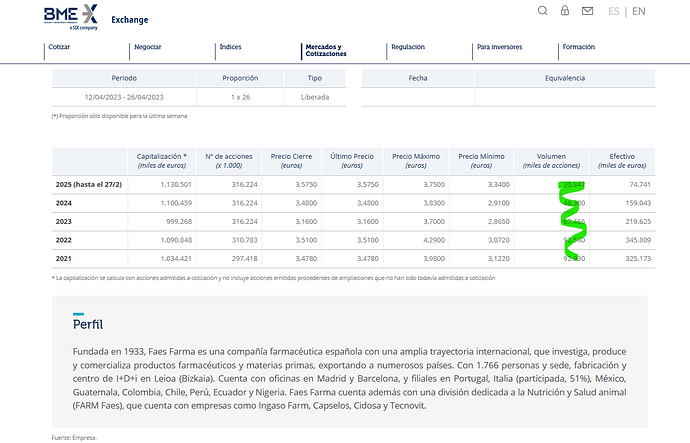Click efectivo value 325.173
Viewport: 690px width, 443px height.
[x=638, y=259]
